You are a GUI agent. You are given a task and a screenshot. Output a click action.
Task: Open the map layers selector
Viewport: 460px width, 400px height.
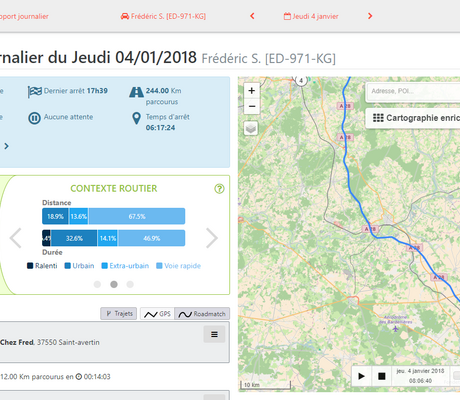click(251, 128)
